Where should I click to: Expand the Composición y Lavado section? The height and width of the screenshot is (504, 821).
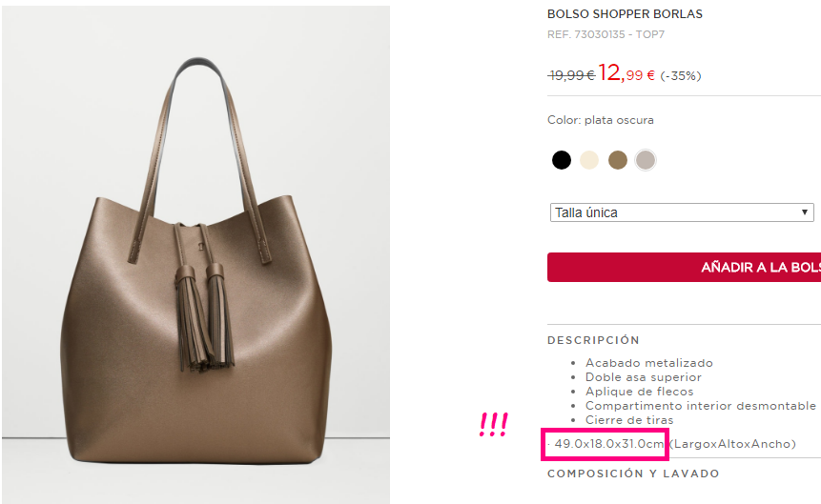633,474
